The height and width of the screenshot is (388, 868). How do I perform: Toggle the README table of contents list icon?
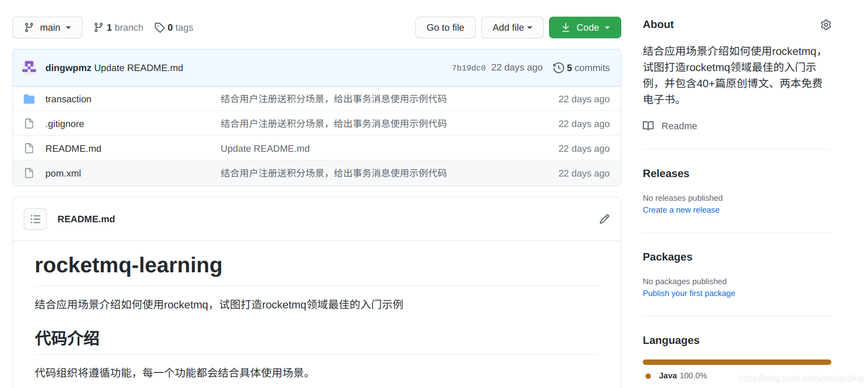point(36,219)
